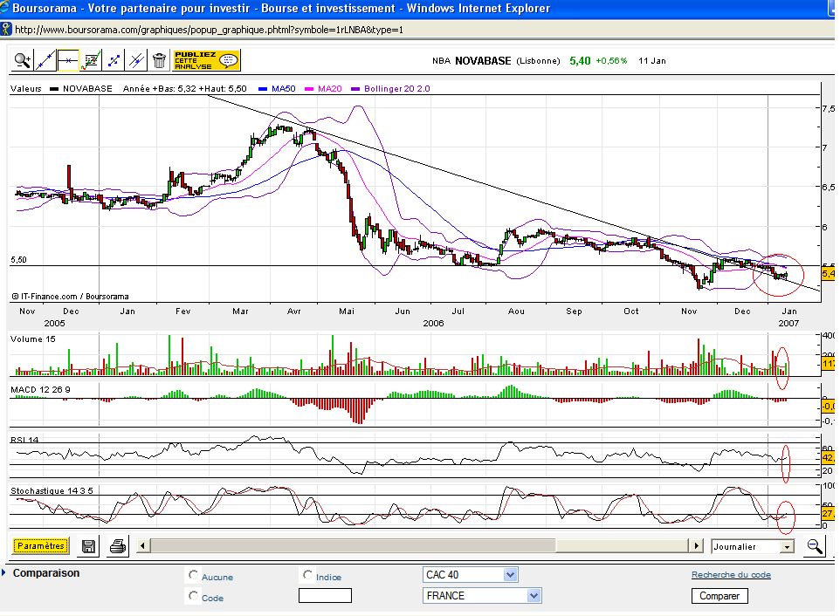Select the Code radio button

(x=193, y=596)
